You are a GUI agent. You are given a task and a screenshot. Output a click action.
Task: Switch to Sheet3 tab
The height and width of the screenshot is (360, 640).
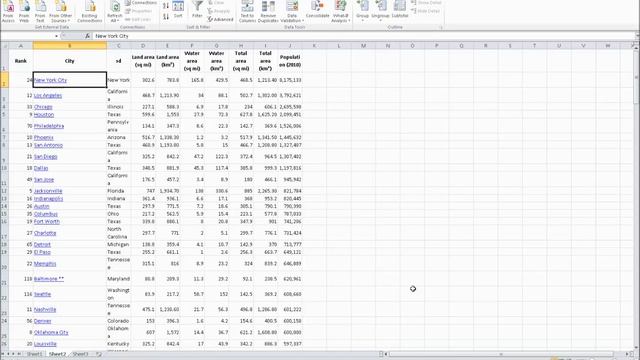click(80, 354)
